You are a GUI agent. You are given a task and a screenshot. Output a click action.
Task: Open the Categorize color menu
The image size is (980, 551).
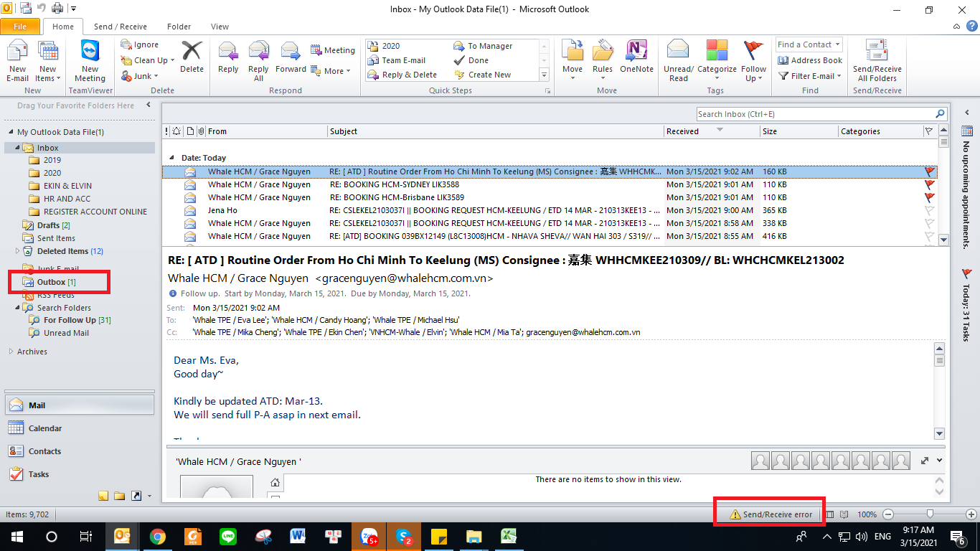click(717, 62)
